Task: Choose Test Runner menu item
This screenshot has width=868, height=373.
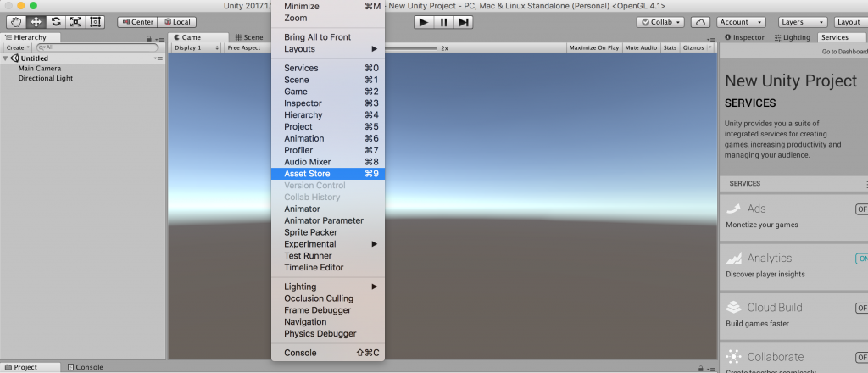Action: tap(328, 256)
